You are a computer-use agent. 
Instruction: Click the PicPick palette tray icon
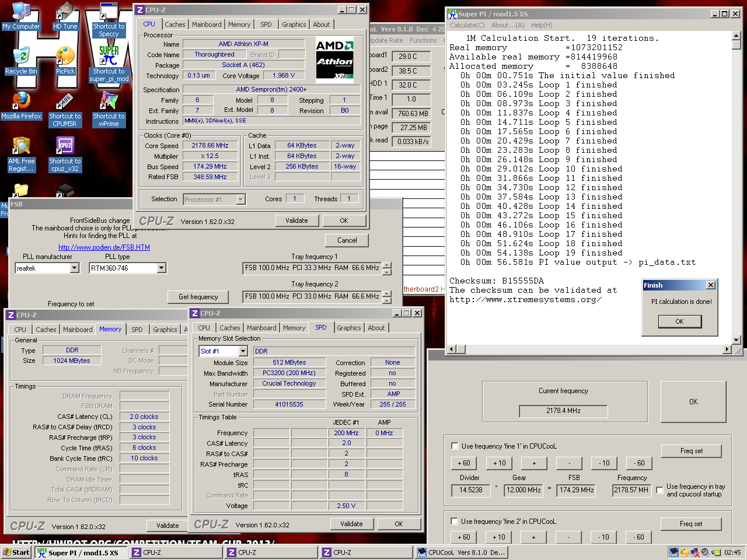click(684, 552)
